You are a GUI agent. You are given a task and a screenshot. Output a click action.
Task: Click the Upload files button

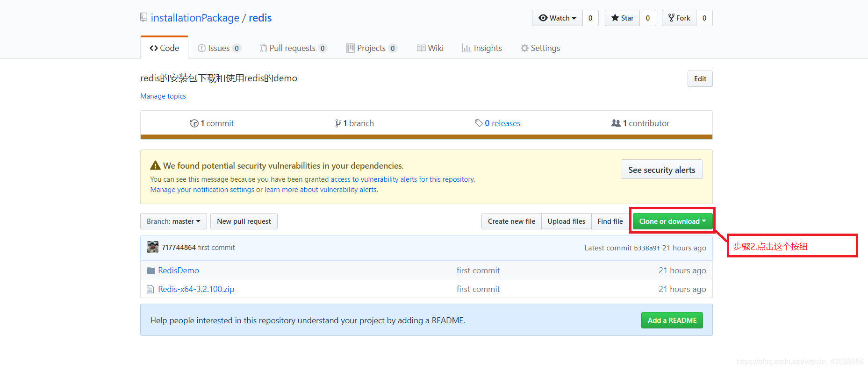(x=566, y=221)
